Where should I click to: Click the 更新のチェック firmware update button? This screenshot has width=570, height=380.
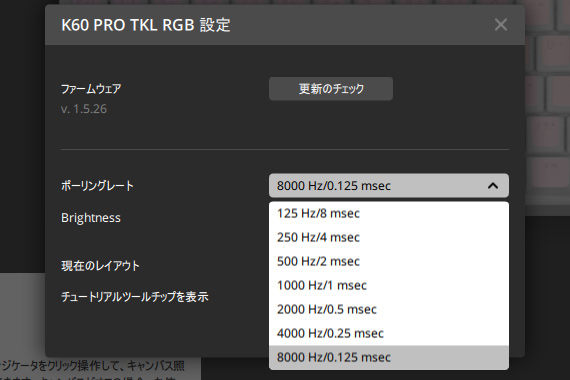pos(331,88)
